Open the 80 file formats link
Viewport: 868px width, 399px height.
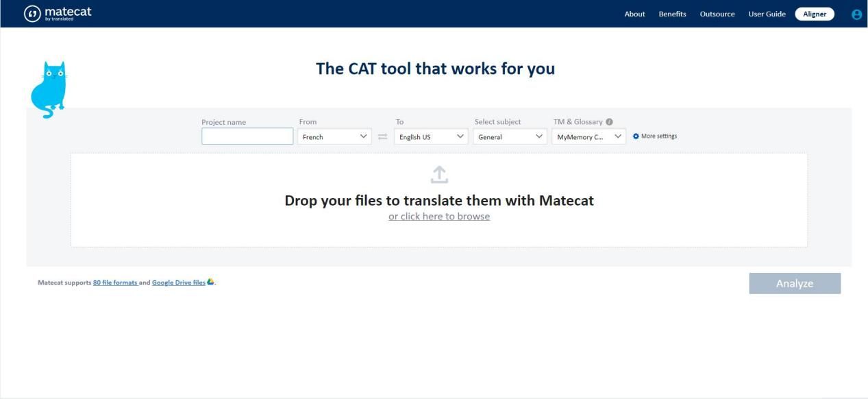point(115,282)
